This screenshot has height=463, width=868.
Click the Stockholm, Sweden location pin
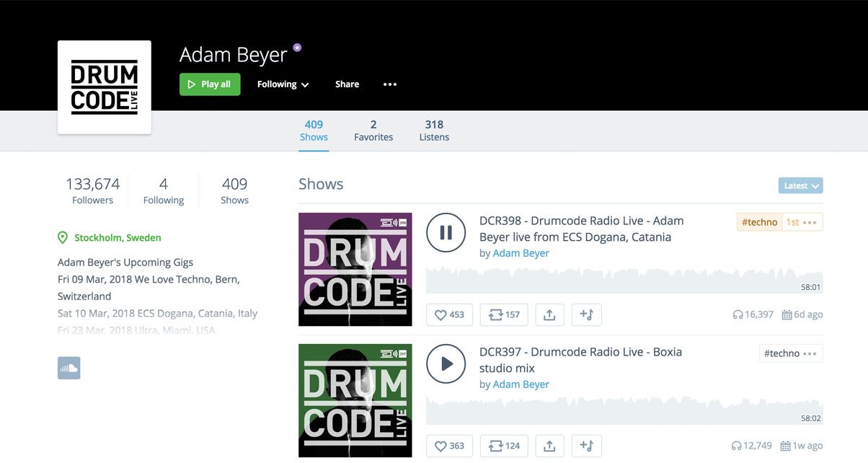(x=63, y=238)
